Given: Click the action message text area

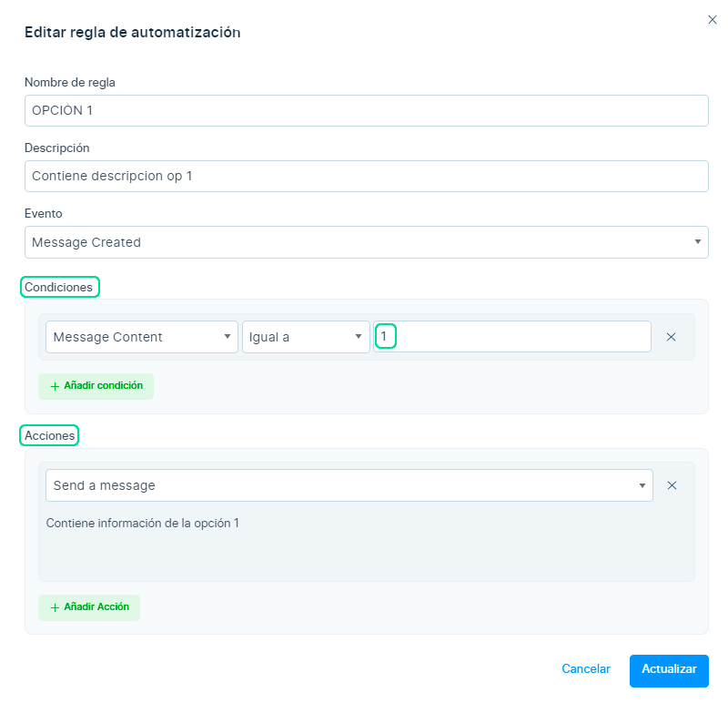Looking at the screenshot, I should click(366, 545).
